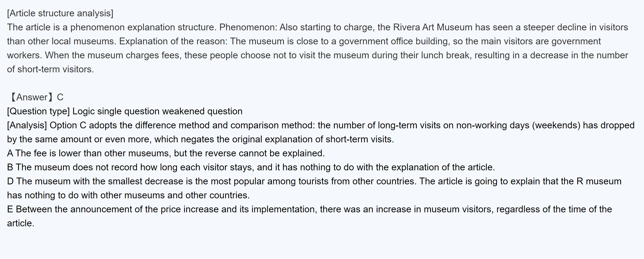
Task: Click the final word 'article.' at bottom
Action: tap(21, 223)
